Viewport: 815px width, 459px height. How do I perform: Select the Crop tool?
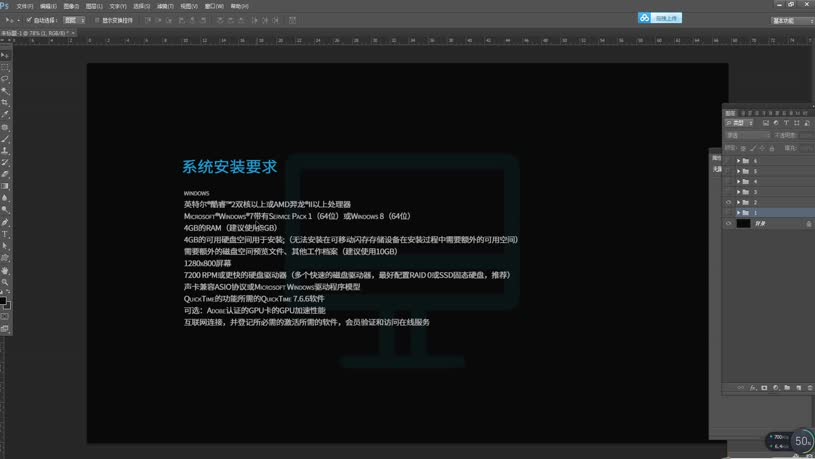[5, 103]
